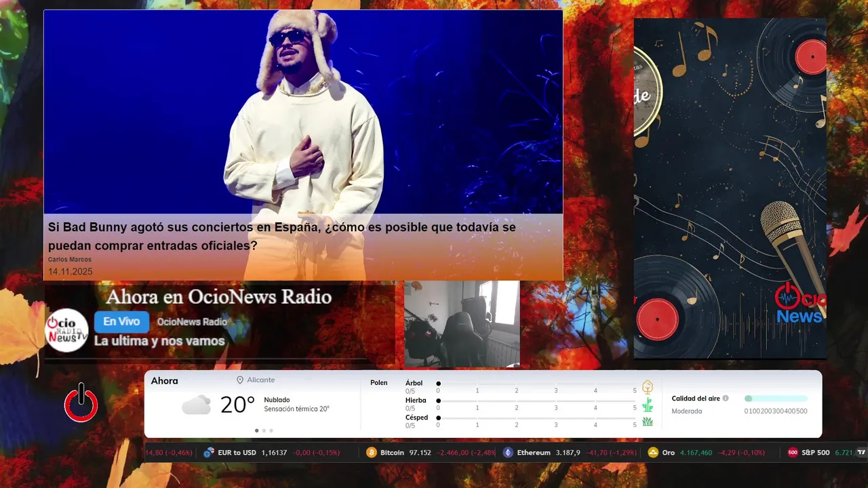
Task: Click the 20° temperature reading
Action: pyautogui.click(x=237, y=405)
